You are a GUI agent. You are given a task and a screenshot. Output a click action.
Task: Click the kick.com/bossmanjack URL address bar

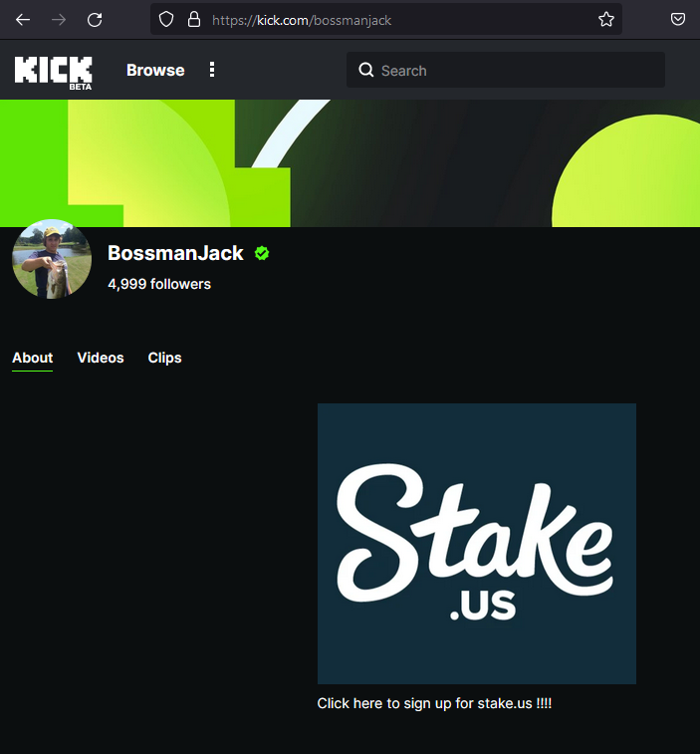click(386, 20)
